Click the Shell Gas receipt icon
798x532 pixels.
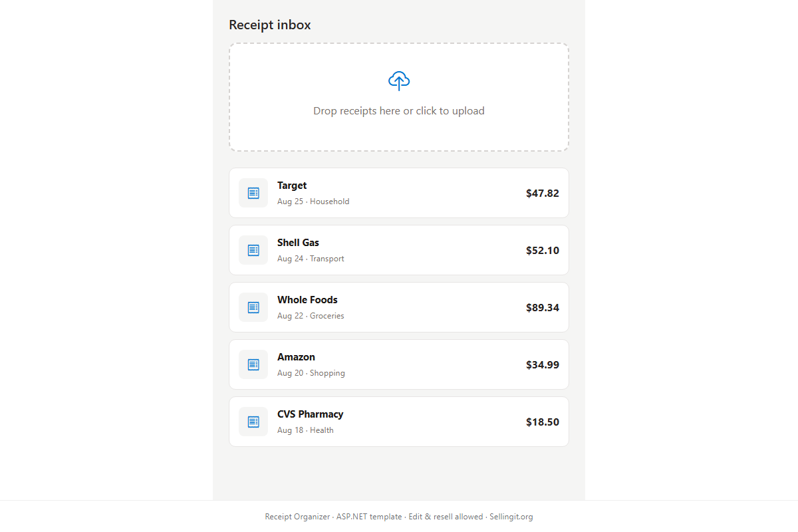pos(253,250)
